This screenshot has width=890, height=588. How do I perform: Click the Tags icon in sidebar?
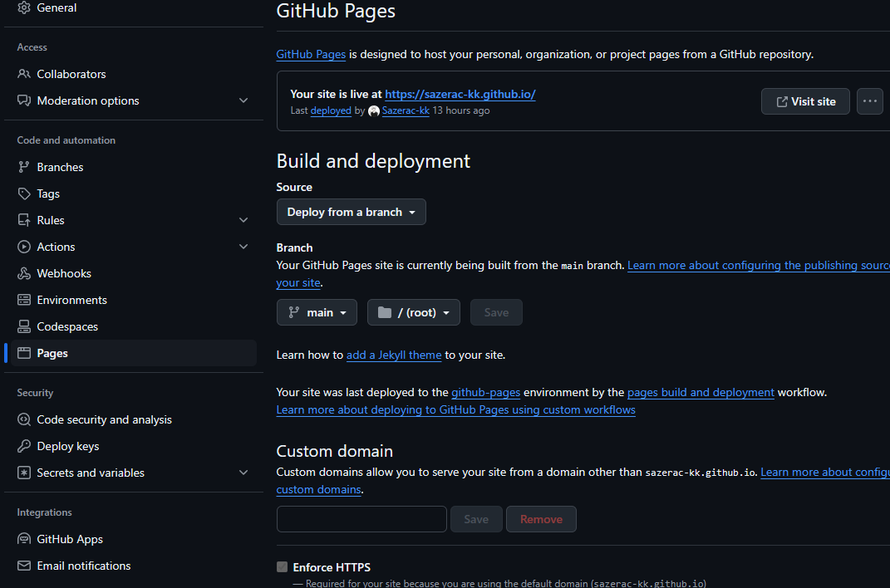(24, 194)
